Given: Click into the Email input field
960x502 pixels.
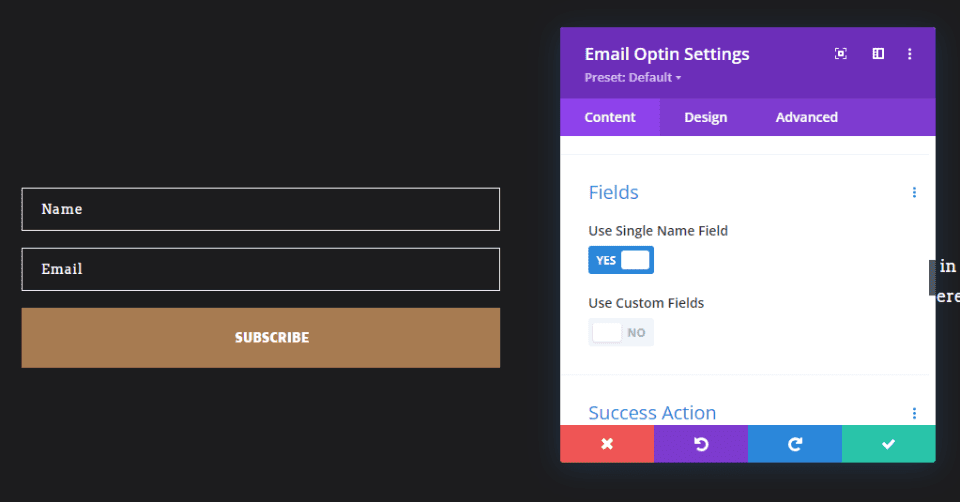Looking at the screenshot, I should click(x=260, y=269).
